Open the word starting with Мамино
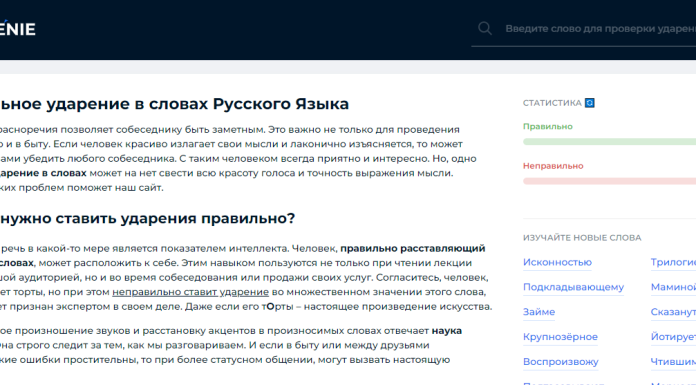This screenshot has height=385, width=696. pyautogui.click(x=673, y=287)
